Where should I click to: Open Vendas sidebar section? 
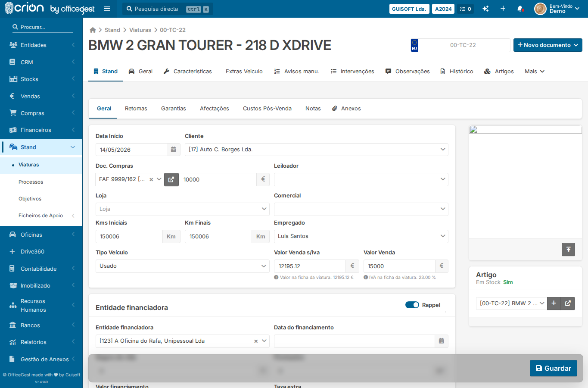[41, 96]
